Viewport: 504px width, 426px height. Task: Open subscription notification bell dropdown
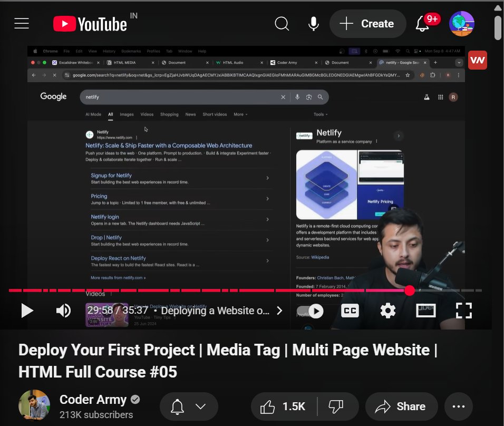(189, 406)
